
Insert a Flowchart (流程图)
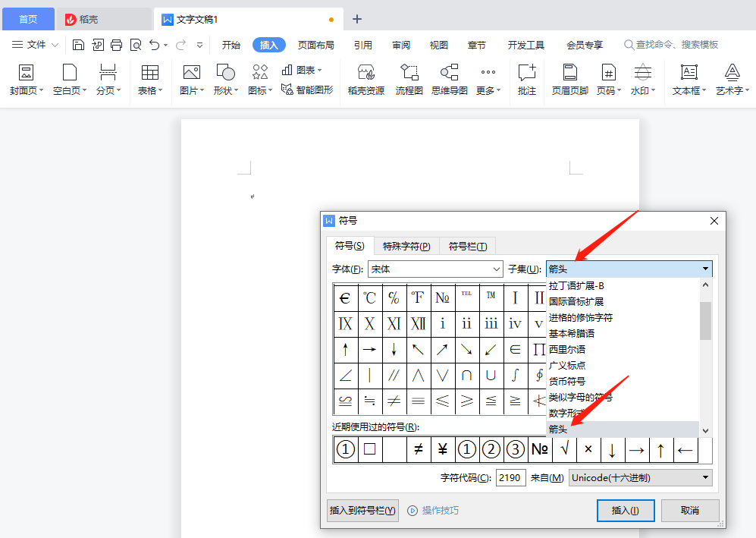coord(409,80)
